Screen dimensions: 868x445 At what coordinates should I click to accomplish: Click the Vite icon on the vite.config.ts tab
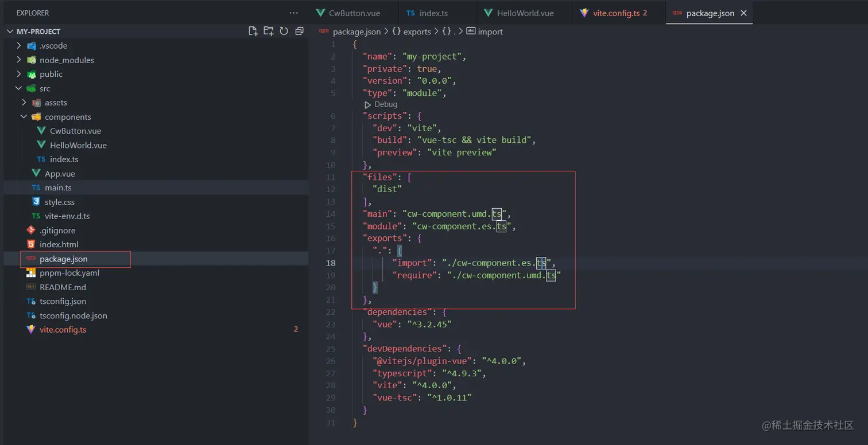584,13
